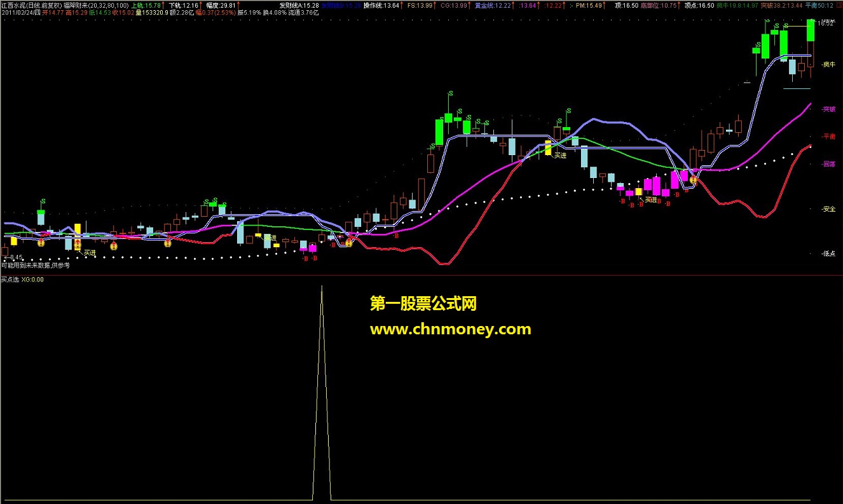Click the change 幅0.37(2.53%)
Image resolution: width=843 pixels, height=504 pixels.
pos(216,13)
